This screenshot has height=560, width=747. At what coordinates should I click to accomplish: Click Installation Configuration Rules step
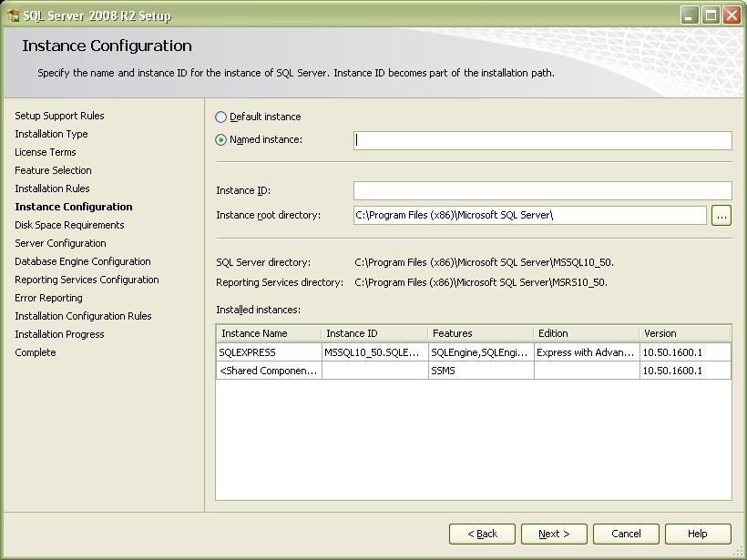coord(84,316)
